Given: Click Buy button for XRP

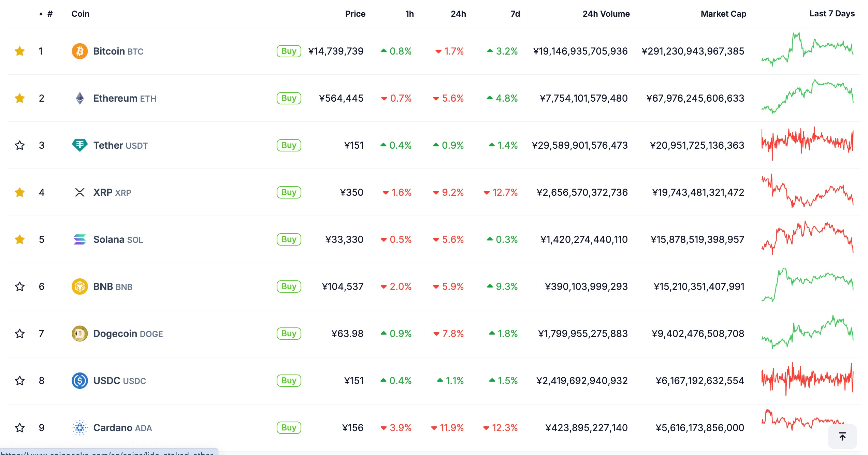Looking at the screenshot, I should 289,192.
